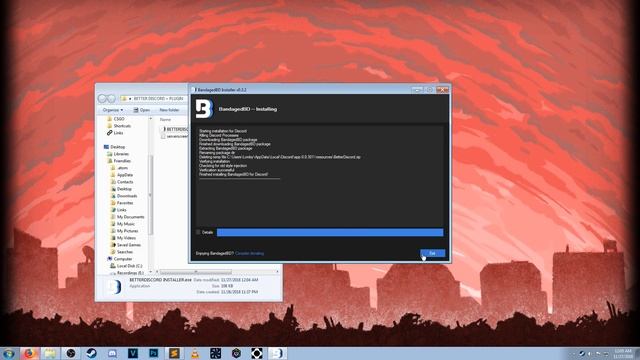Click the installation progress bar

[x=330, y=232]
